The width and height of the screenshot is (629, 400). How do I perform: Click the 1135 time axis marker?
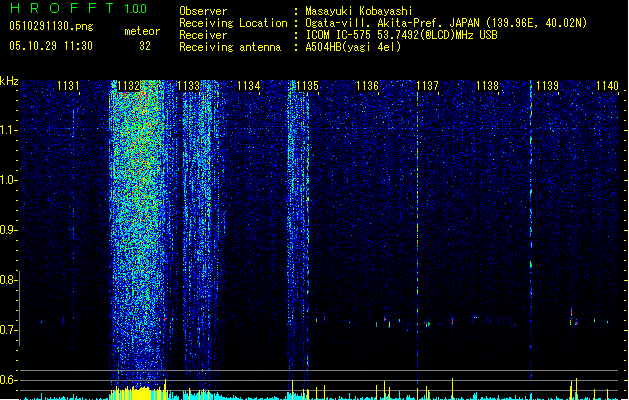click(307, 86)
